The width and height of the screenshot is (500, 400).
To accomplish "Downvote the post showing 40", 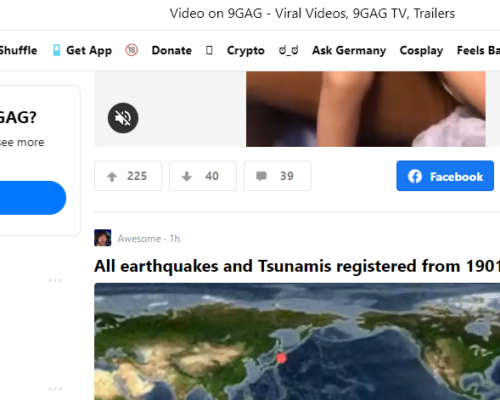I will (203, 176).
